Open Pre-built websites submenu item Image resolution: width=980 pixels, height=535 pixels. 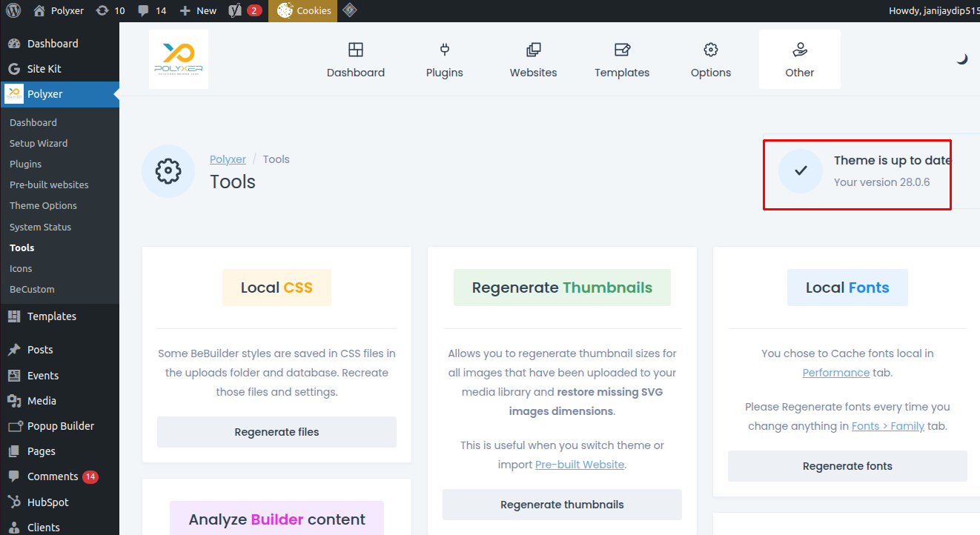(49, 185)
